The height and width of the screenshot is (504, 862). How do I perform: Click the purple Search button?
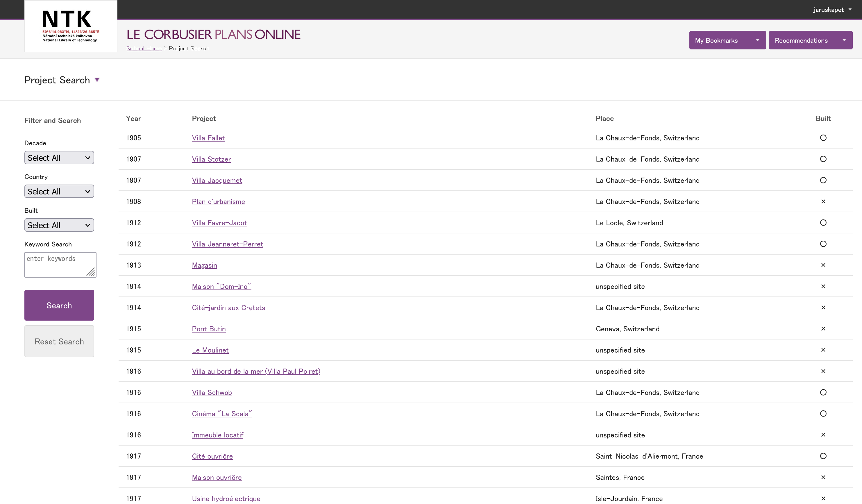[59, 305]
